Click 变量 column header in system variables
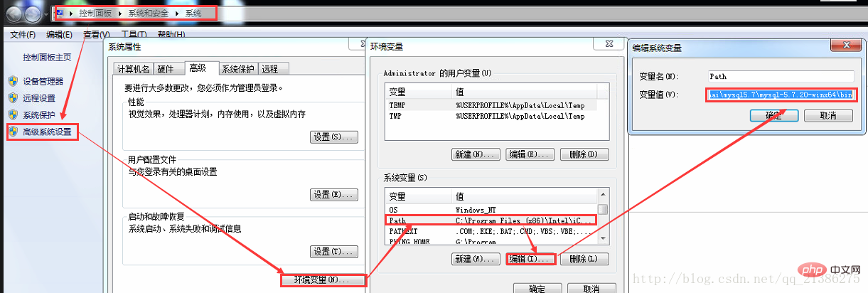868x293 pixels. [x=419, y=196]
